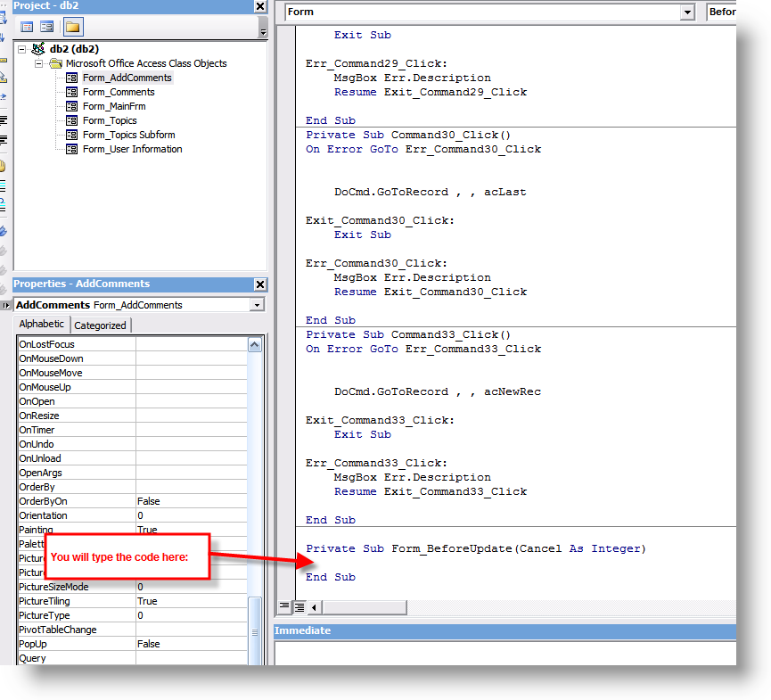Select the OnLostFocus property row
The height and width of the screenshot is (700, 771).
point(132,344)
